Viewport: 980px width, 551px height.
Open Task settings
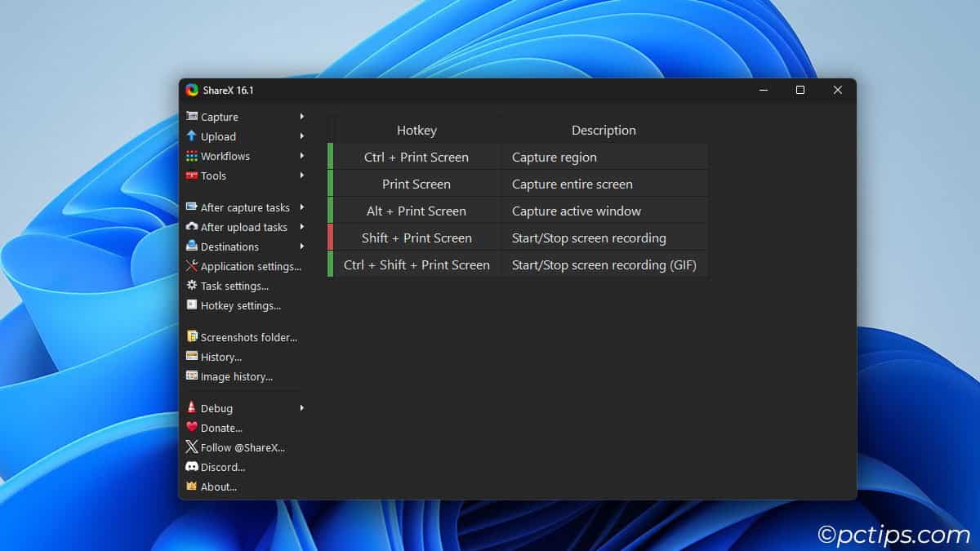(237, 286)
